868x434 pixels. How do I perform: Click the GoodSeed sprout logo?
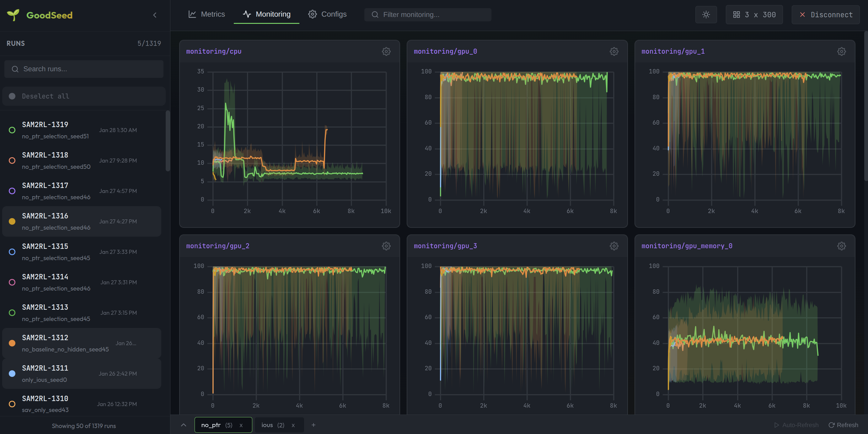[x=13, y=15]
